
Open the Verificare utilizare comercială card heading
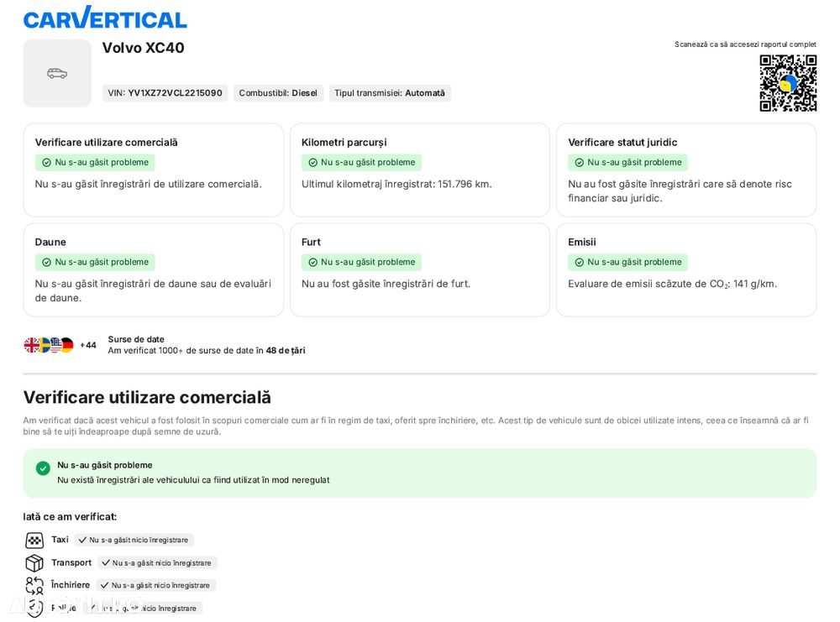106,143
